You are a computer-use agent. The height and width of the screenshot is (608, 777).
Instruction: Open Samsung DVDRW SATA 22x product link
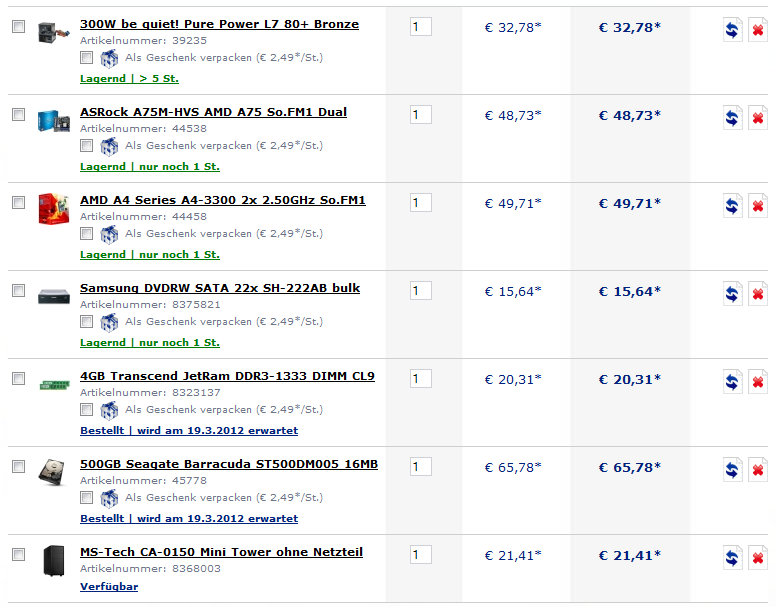tap(220, 288)
